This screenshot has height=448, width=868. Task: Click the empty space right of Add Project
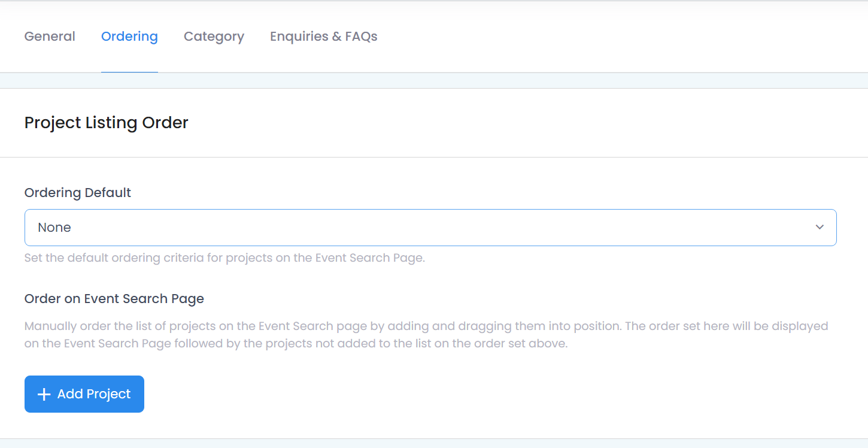491,394
